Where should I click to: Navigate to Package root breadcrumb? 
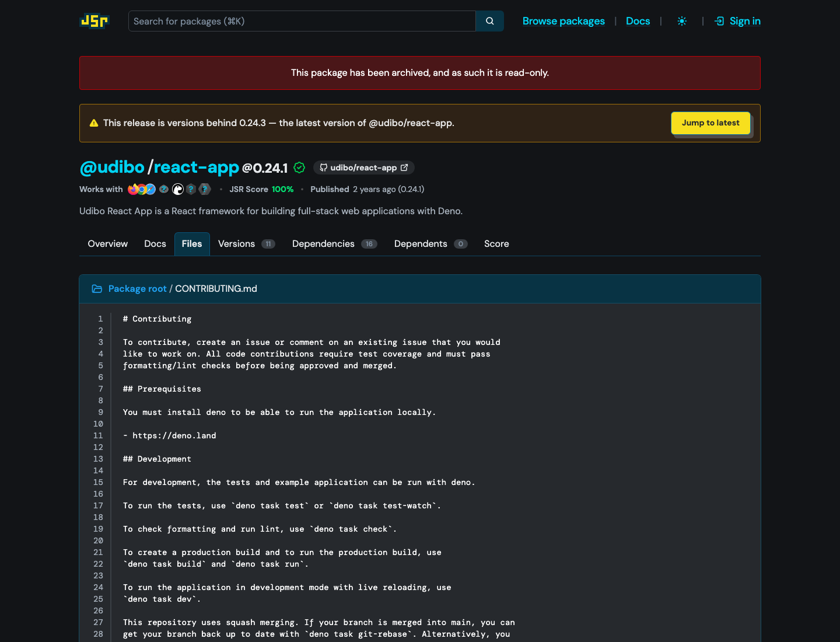click(x=137, y=289)
